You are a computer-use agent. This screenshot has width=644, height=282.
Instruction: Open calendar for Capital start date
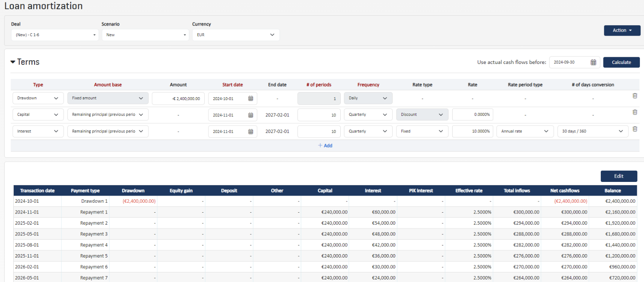(x=251, y=115)
